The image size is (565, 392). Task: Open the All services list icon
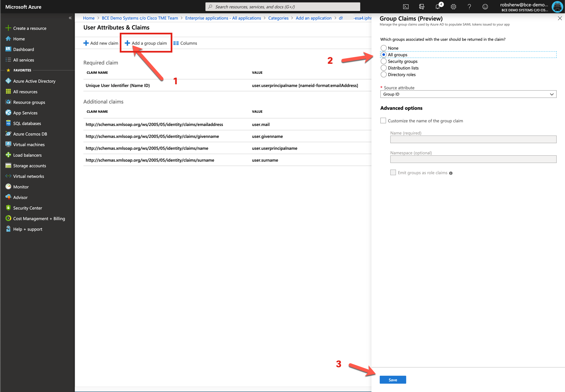[8, 60]
